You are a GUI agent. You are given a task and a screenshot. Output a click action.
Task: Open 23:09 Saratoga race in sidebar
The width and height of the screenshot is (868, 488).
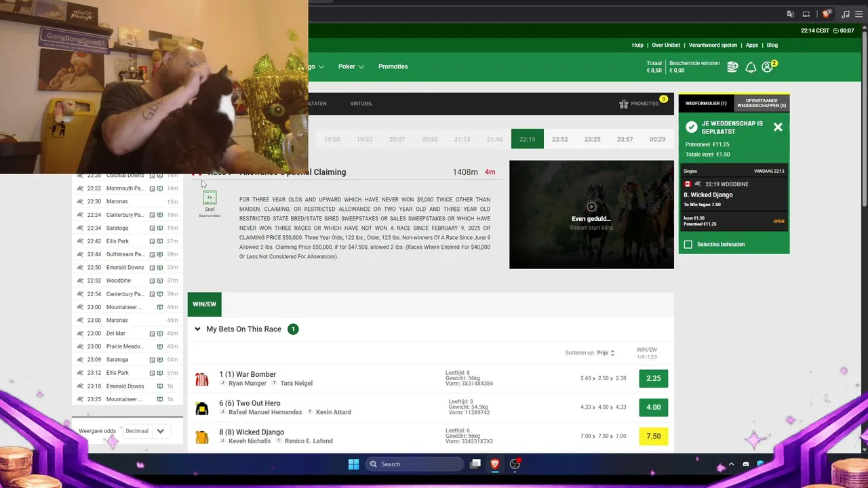coord(127,360)
